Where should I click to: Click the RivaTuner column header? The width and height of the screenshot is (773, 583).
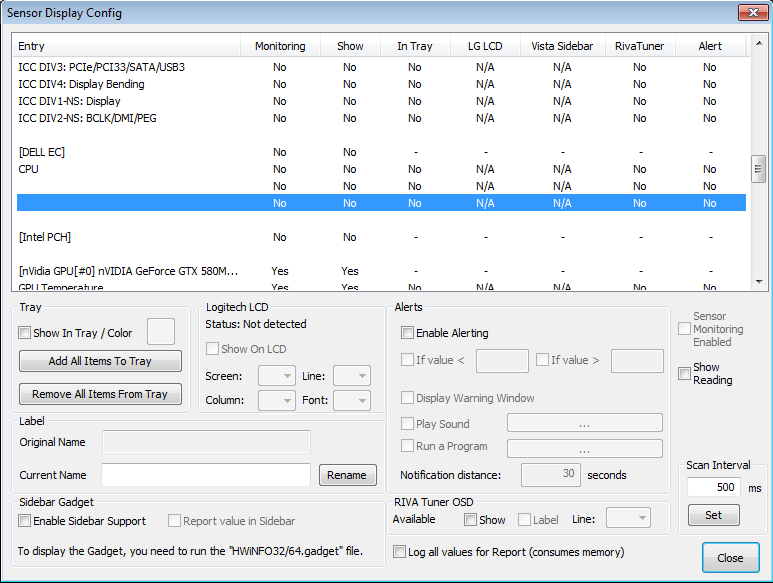(639, 46)
